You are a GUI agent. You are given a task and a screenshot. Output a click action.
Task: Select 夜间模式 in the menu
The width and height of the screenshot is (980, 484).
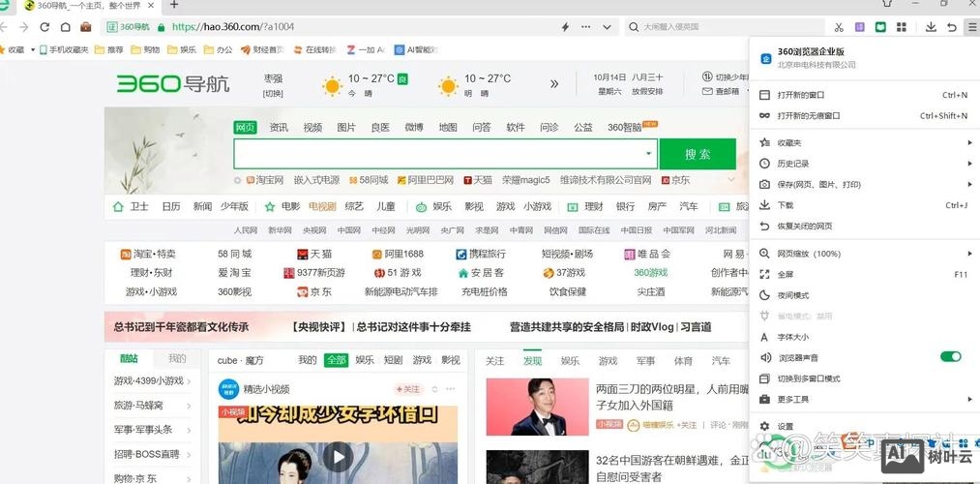864,295
